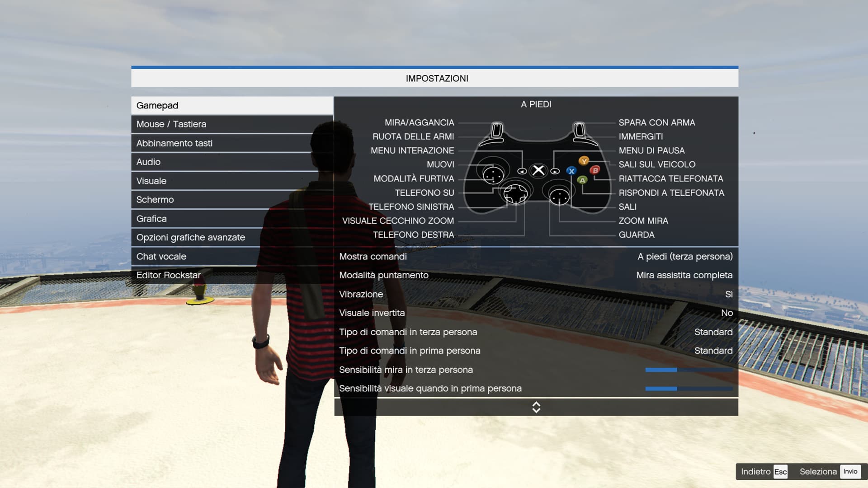Click the MUOVI label
This screenshot has height=488, width=868.
click(440, 164)
